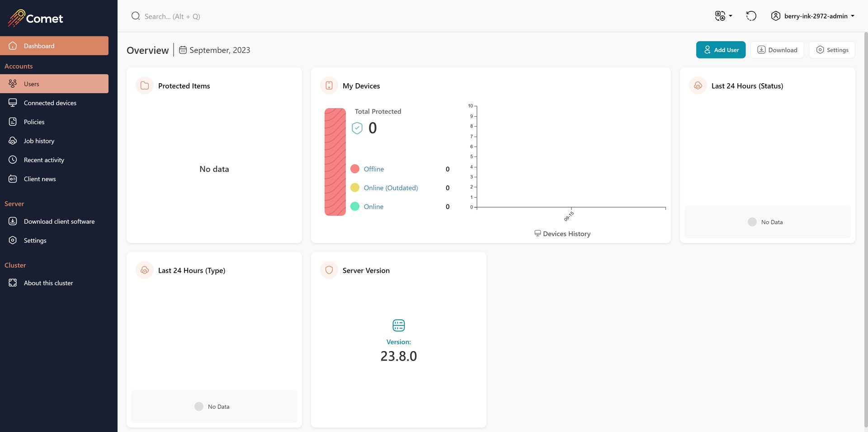Viewport: 868px width, 432px height.
Task: Click the Last 24 Hours (Status) icon
Action: 698,85
